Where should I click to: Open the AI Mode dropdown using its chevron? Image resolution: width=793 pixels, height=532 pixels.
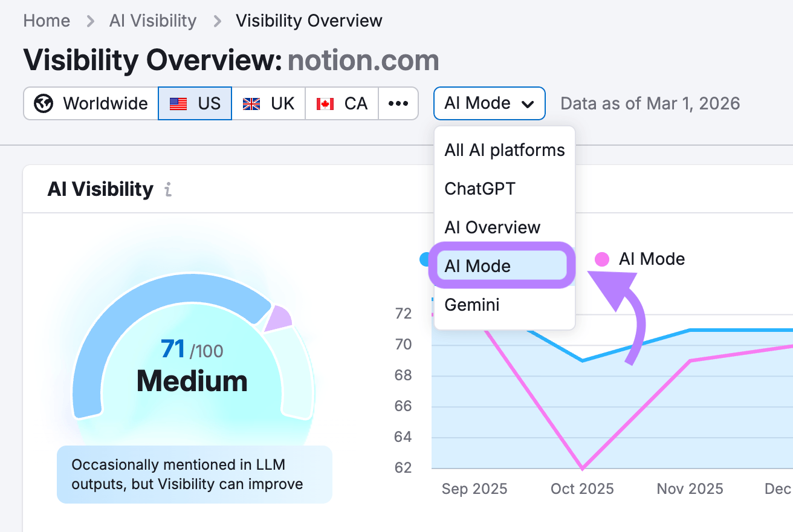pyautogui.click(x=528, y=103)
